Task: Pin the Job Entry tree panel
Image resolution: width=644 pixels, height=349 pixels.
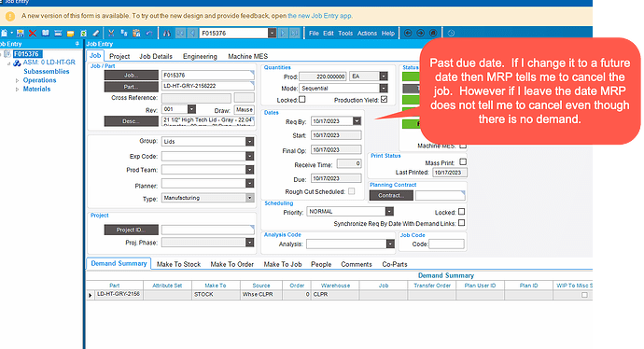Action: pos(77,44)
